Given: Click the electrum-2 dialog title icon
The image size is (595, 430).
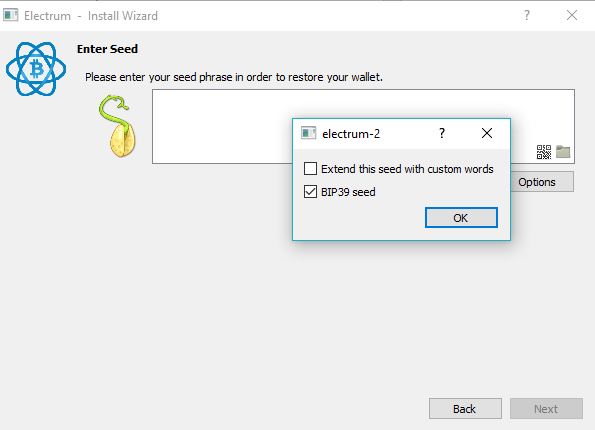Looking at the screenshot, I should 309,133.
